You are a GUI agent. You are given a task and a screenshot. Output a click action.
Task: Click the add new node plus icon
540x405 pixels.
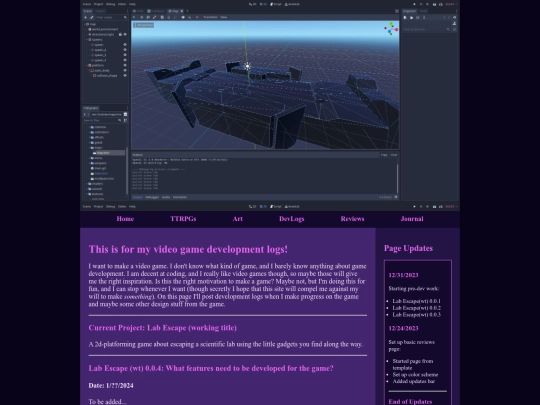click(x=86, y=17)
